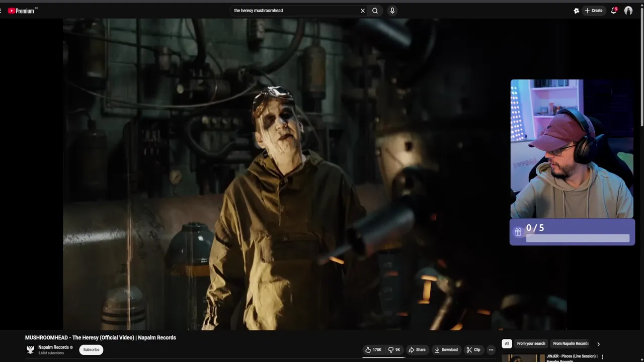Image resolution: width=644 pixels, height=362 pixels.
Task: Click the Create button
Action: pos(594,11)
